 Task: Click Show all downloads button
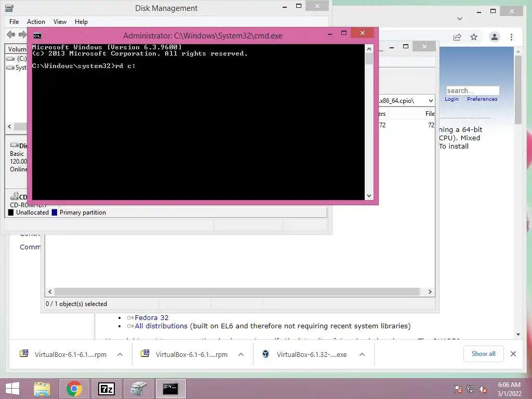point(484,354)
